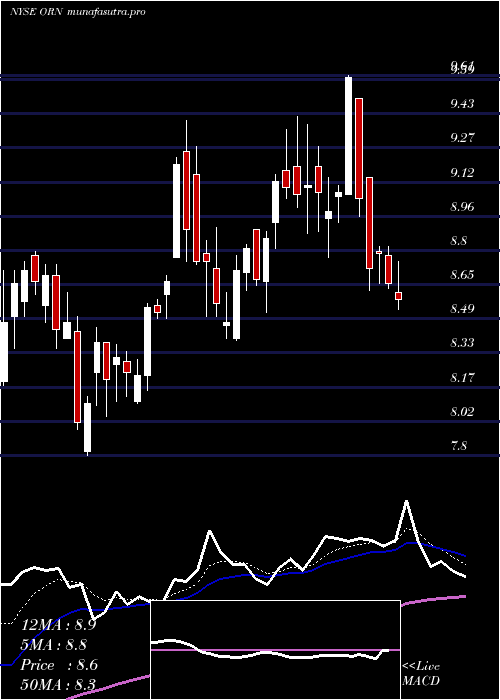This screenshot has height=700, width=500.
Task: Click the 8.17 price axis label
Action: 462,377
